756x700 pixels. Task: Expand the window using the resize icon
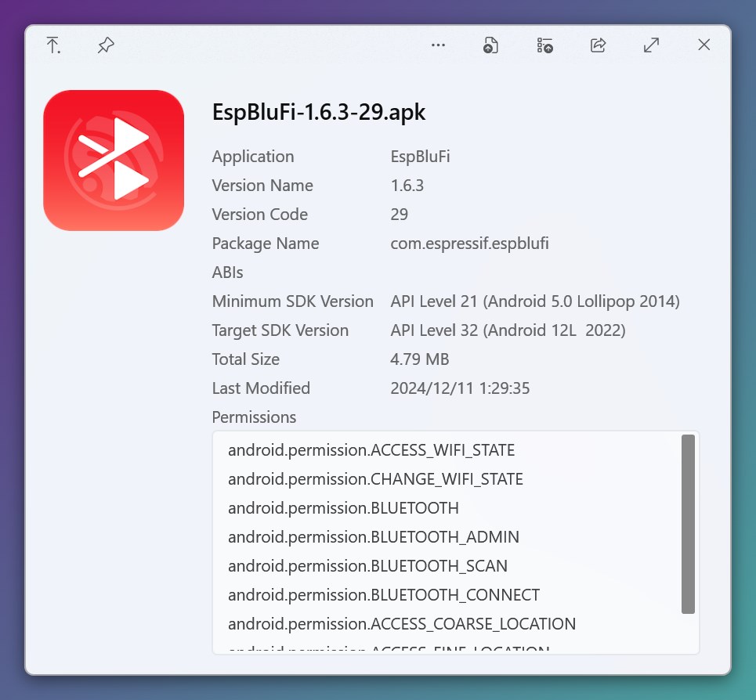[651, 45]
